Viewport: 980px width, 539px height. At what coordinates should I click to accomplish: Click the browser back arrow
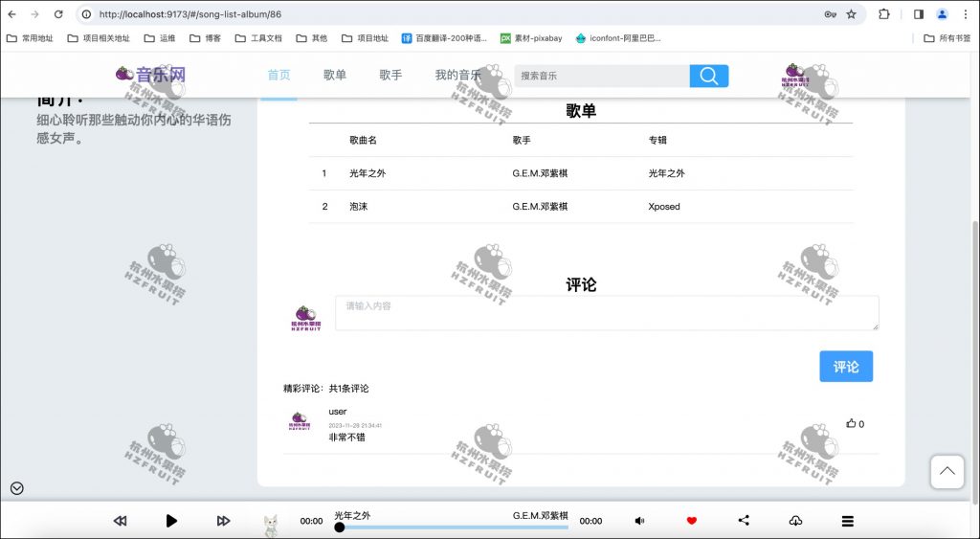(x=11, y=13)
